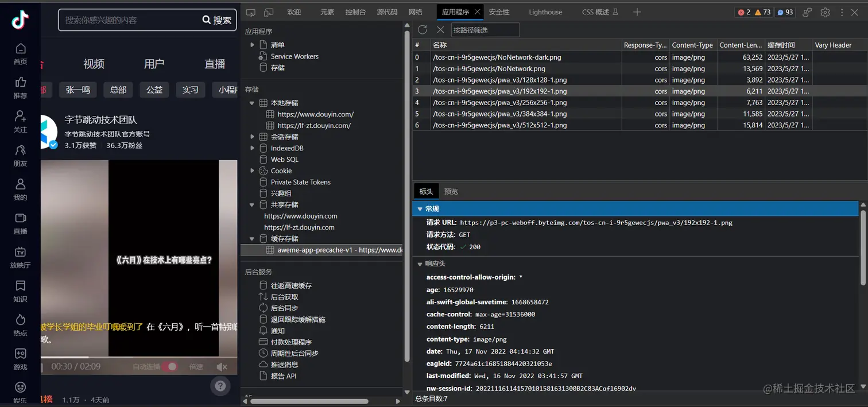This screenshot has width=868, height=407.
Task: Open 朋友 friends in Douyin sidebar
Action: (x=20, y=156)
